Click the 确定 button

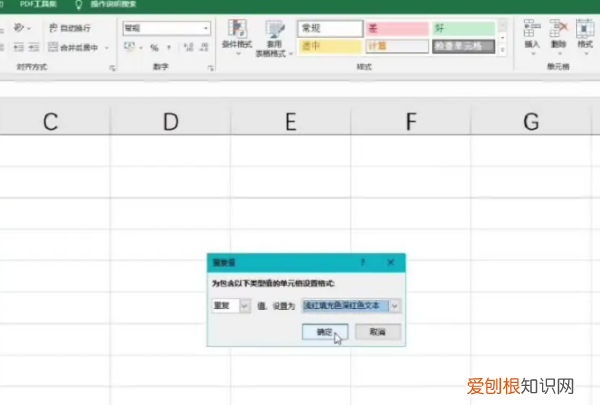click(325, 332)
